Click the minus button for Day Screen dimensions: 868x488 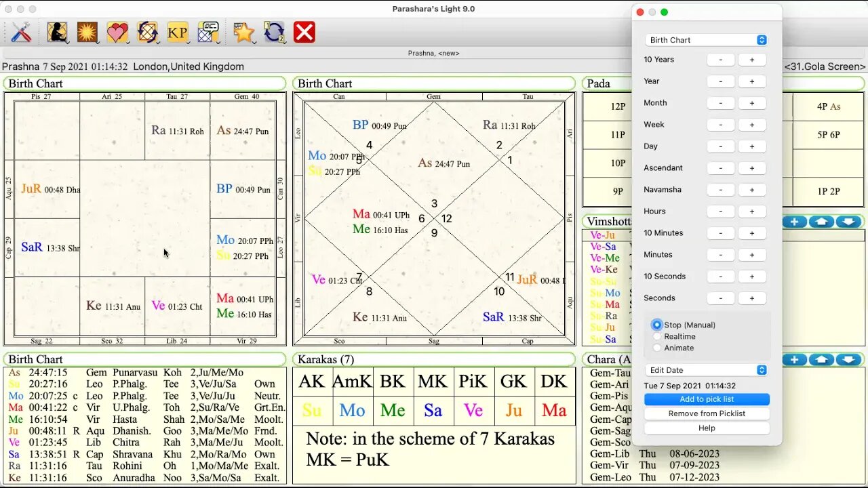[721, 146]
